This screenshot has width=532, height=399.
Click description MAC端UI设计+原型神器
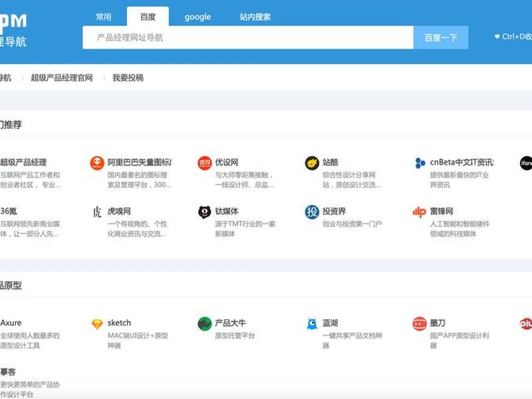(138, 340)
